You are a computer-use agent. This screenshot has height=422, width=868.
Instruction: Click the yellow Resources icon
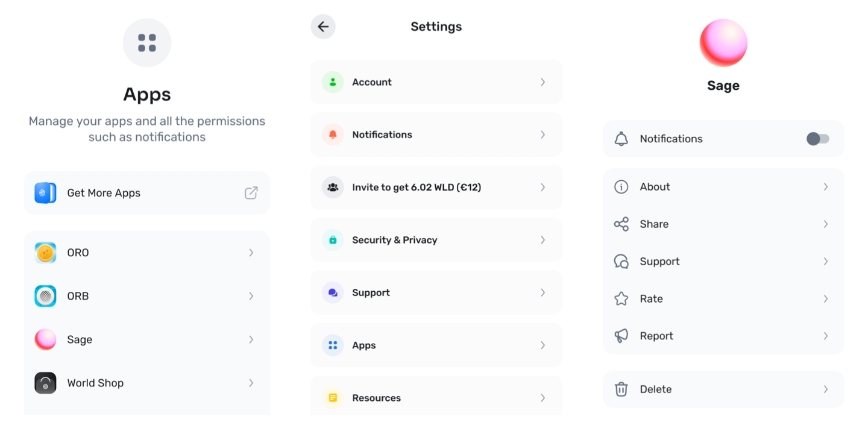[x=333, y=398]
